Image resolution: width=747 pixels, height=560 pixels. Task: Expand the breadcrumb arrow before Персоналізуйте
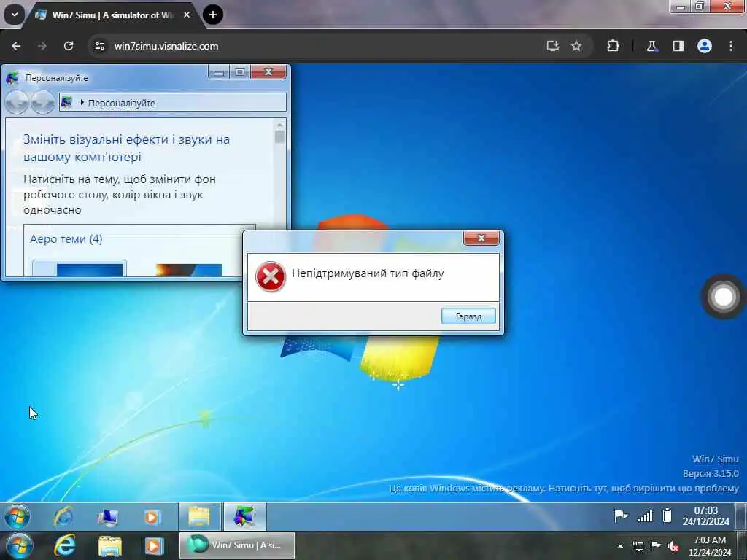coord(82,102)
